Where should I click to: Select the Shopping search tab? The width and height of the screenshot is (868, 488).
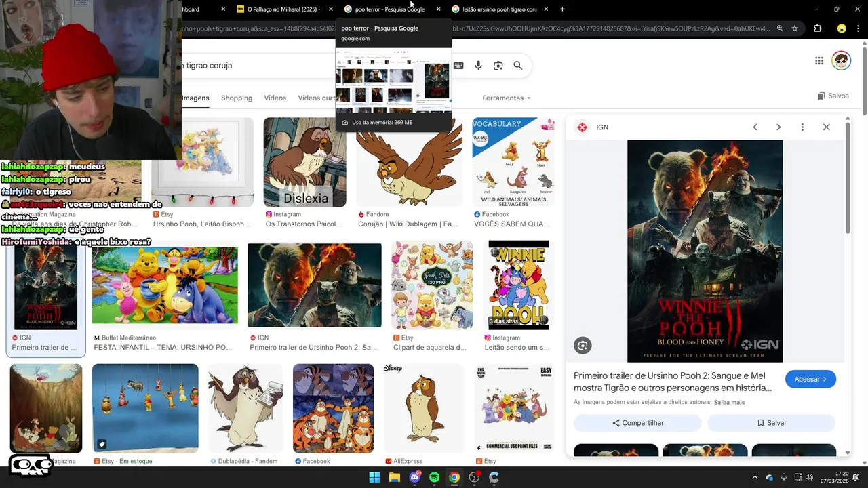click(x=237, y=98)
